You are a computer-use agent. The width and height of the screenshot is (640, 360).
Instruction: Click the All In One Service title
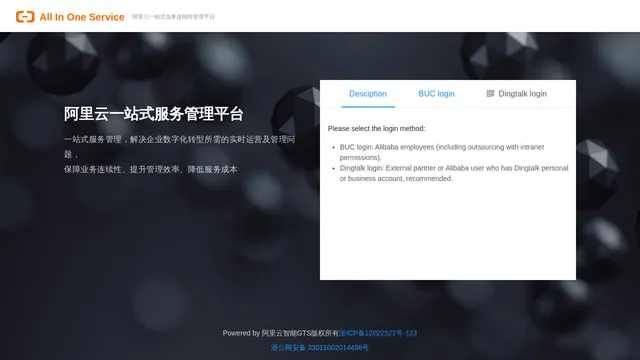[x=82, y=17]
